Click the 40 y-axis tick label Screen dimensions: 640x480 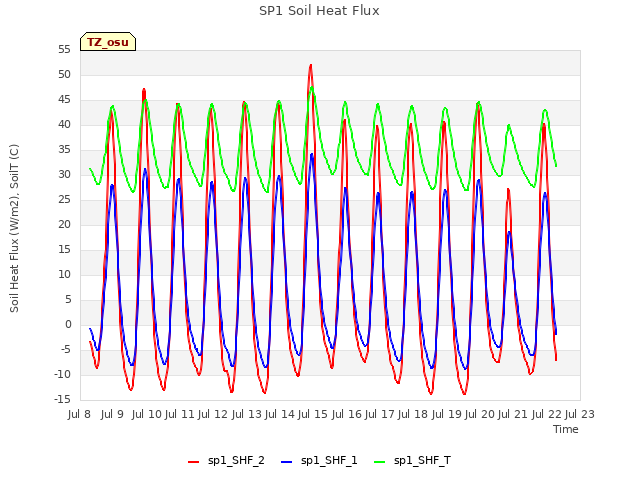(x=64, y=124)
